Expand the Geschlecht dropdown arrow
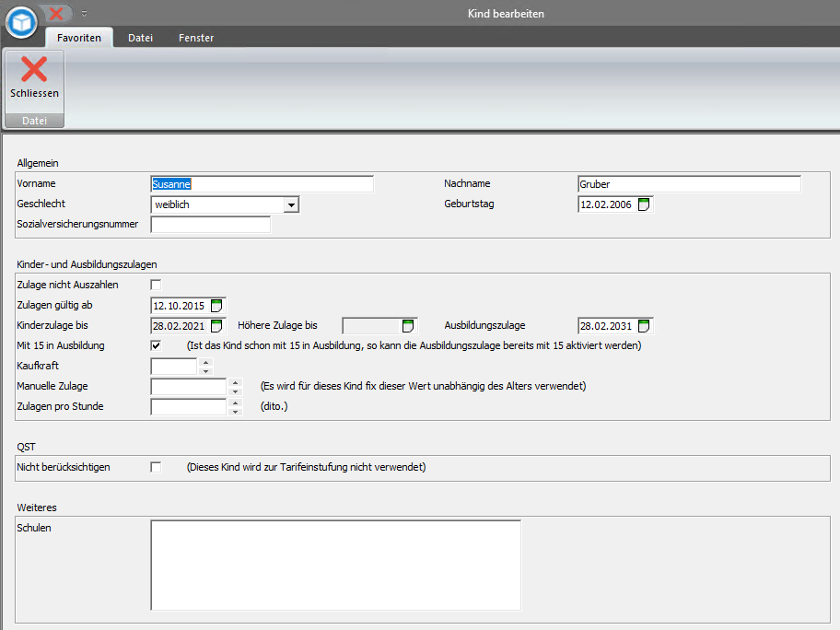Screen dimensions: 840x630 tap(291, 204)
